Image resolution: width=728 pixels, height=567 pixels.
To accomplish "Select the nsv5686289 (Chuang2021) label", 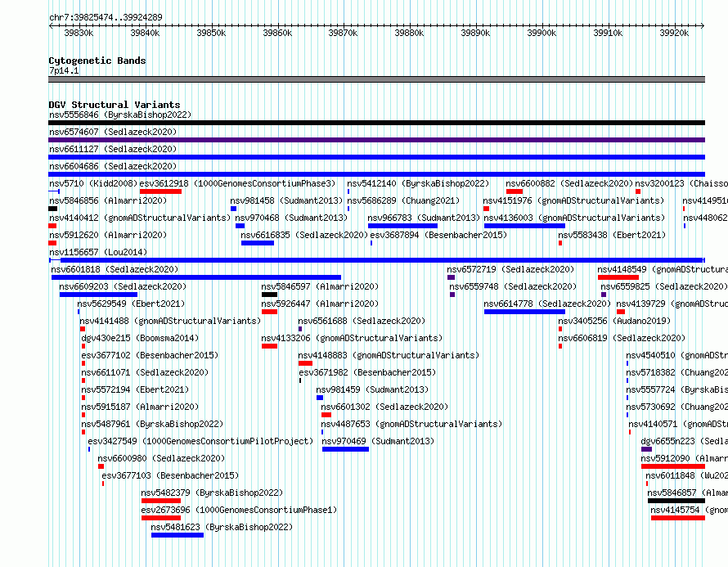I will click(403, 200).
